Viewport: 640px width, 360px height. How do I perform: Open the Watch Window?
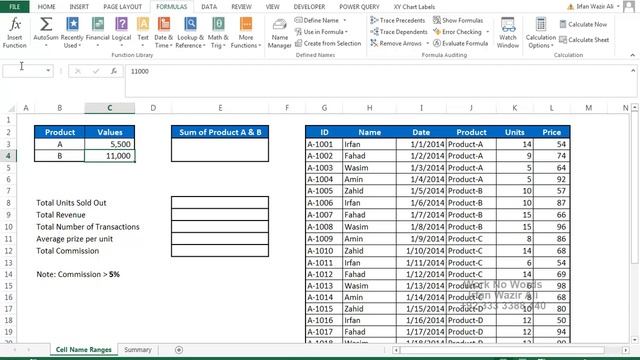point(508,33)
